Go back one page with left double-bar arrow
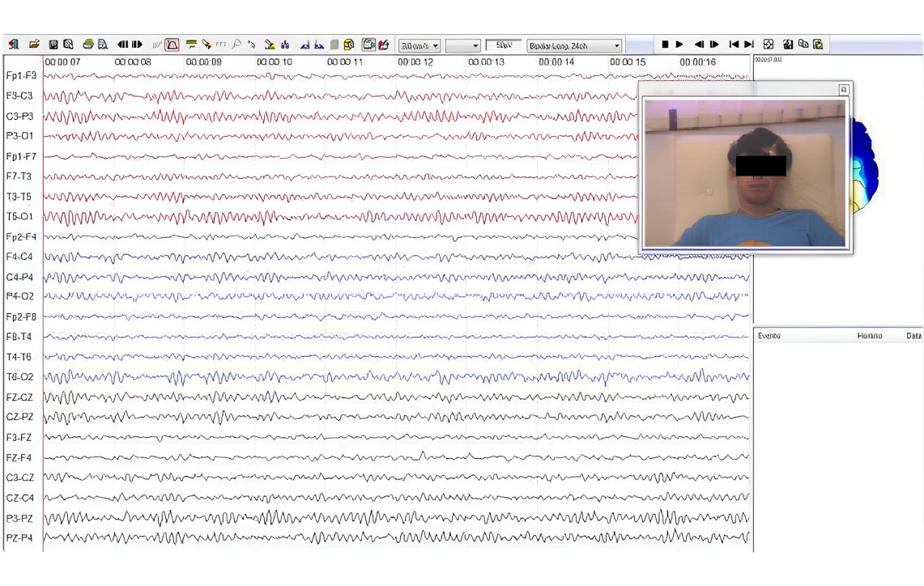Viewport: 924px width, 586px height. click(x=122, y=45)
